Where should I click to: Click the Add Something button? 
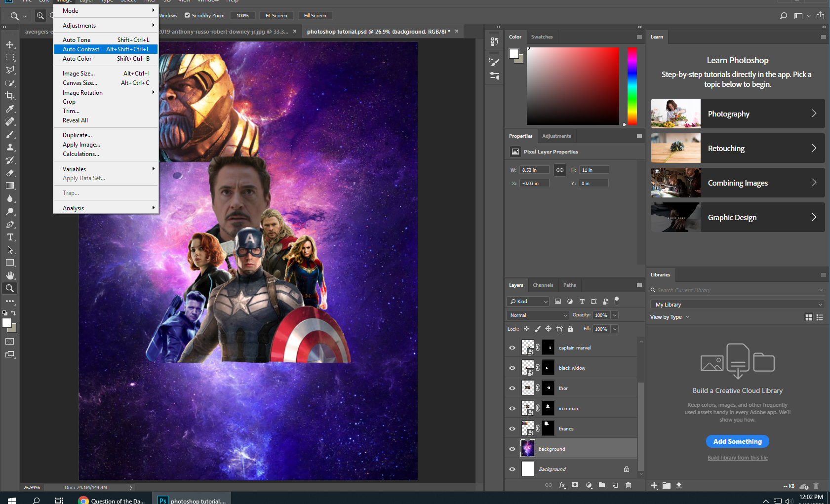pos(737,441)
